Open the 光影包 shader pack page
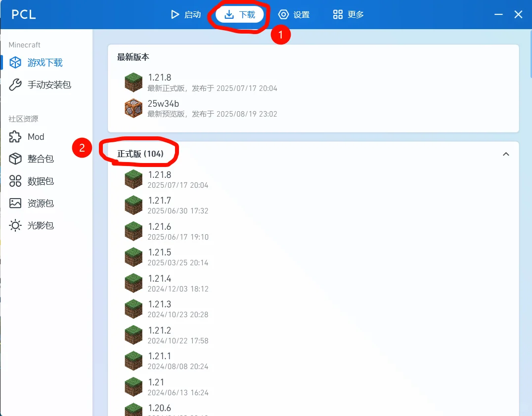 [46, 225]
